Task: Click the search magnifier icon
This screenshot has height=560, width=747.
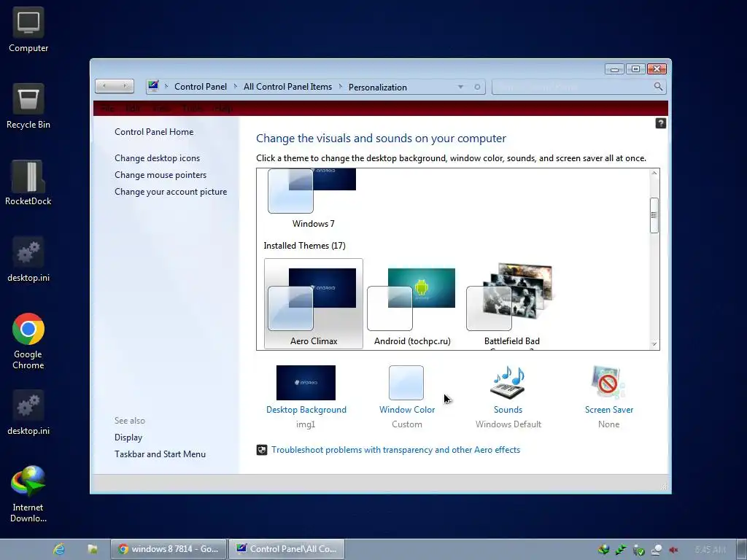Action: coord(658,87)
